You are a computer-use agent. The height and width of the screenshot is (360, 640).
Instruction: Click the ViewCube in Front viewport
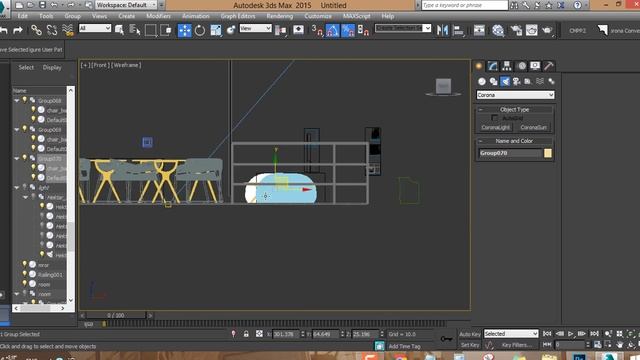(x=443, y=87)
